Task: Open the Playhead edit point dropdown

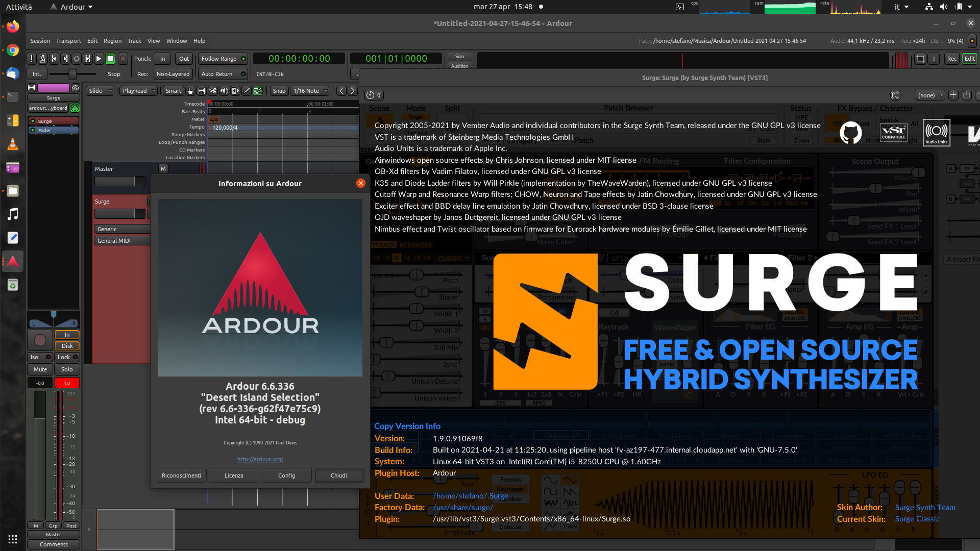Action: (x=139, y=91)
